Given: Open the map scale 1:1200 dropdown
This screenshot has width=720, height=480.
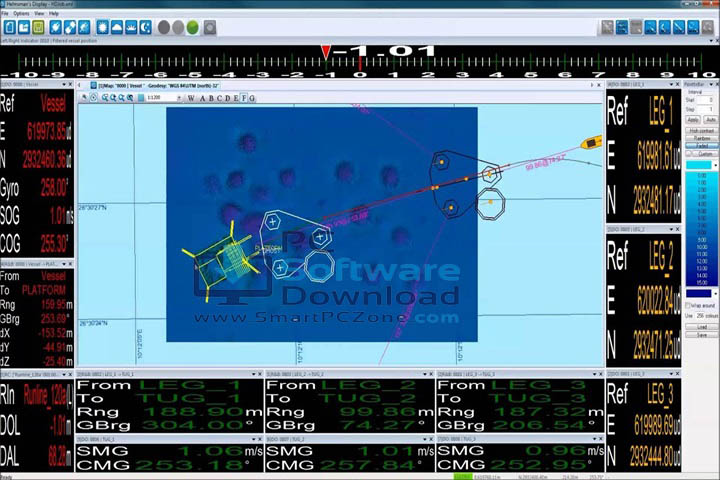Looking at the screenshot, I should (179, 97).
